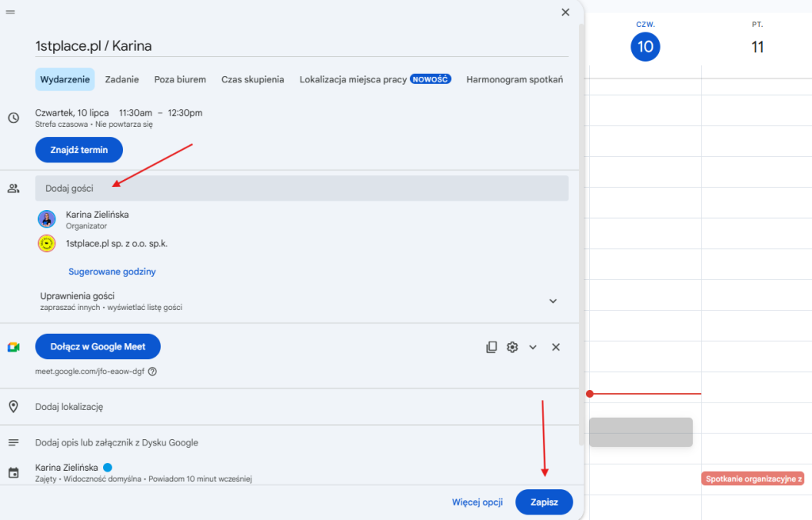Click the location pin icon

coord(13,407)
